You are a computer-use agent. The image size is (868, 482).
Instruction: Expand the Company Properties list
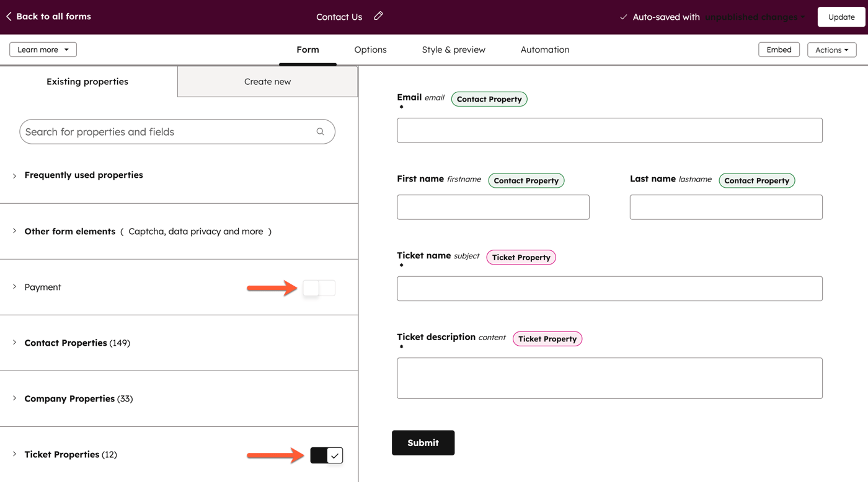pyautogui.click(x=15, y=398)
